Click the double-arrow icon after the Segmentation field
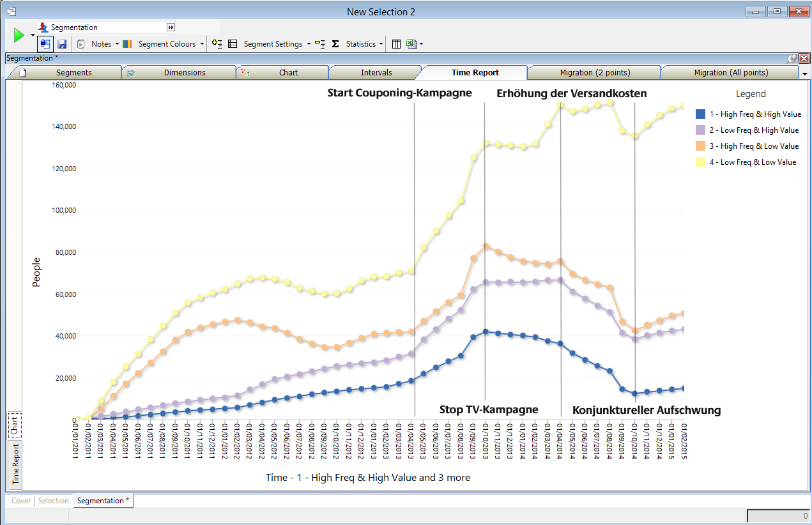812x525 pixels. pyautogui.click(x=171, y=27)
